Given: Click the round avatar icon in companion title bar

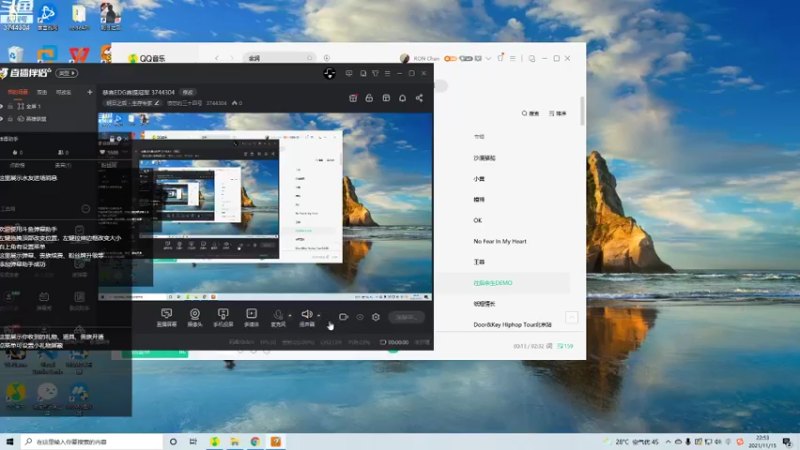Looking at the screenshot, I should tap(329, 73).
